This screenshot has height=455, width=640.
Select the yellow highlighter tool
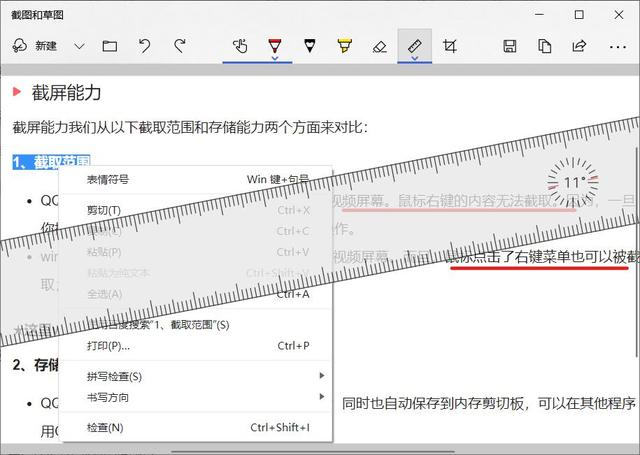coord(345,46)
